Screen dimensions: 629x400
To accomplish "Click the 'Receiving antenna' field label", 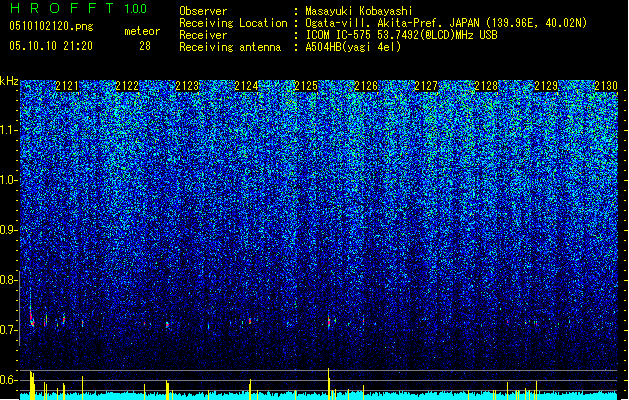I will pyautogui.click(x=230, y=47).
